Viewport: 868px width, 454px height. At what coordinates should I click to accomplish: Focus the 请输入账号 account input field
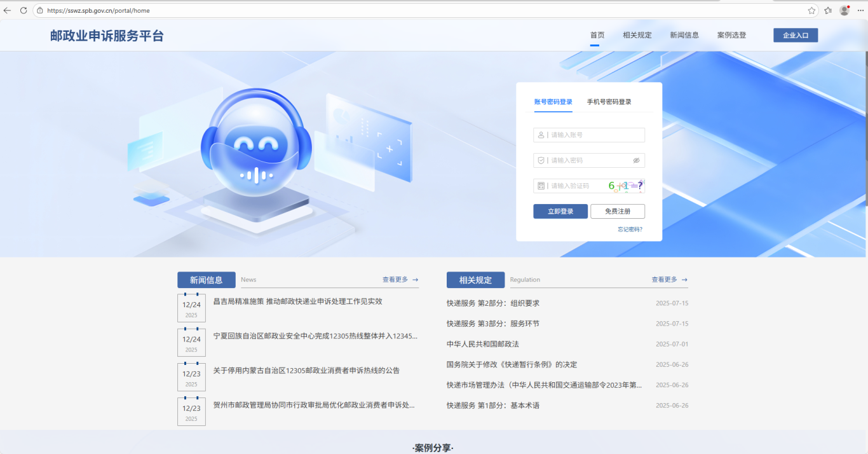(x=594, y=135)
